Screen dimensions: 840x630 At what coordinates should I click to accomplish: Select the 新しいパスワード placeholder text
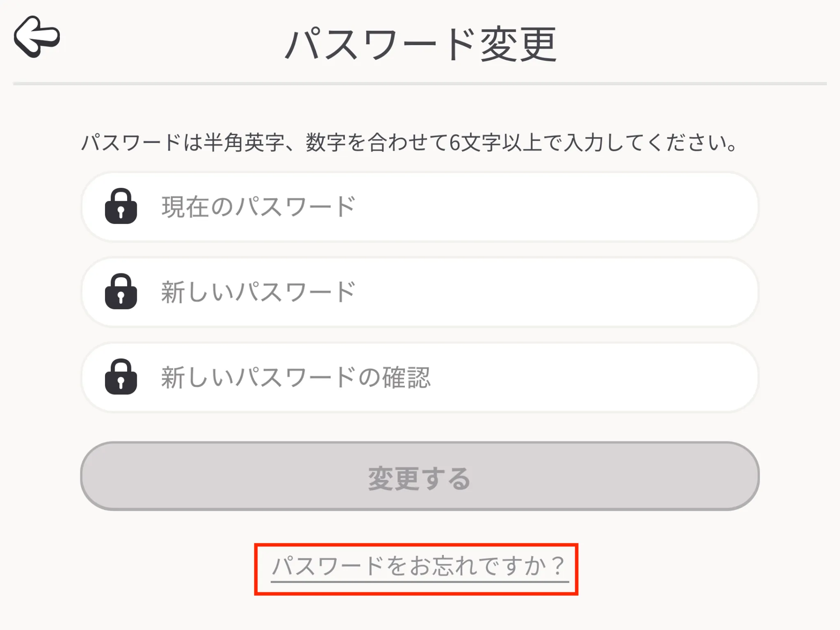[258, 292]
